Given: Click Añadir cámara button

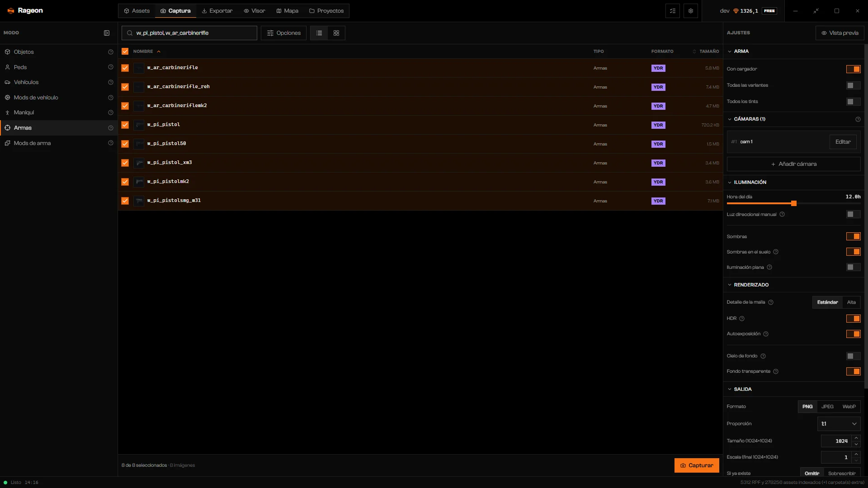Looking at the screenshot, I should tap(794, 164).
